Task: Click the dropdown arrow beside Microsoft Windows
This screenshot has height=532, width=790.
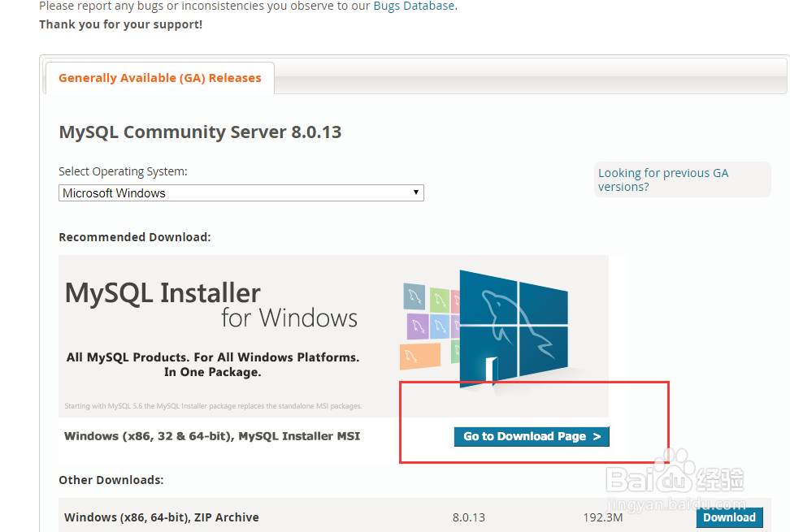Action: coord(416,192)
